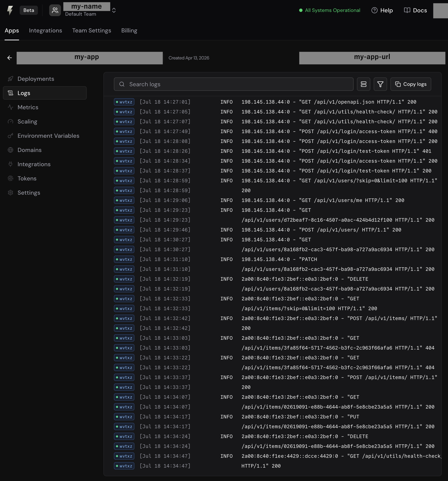448x481 pixels.
Task: Click the Integrations plug icon
Action: (10, 164)
